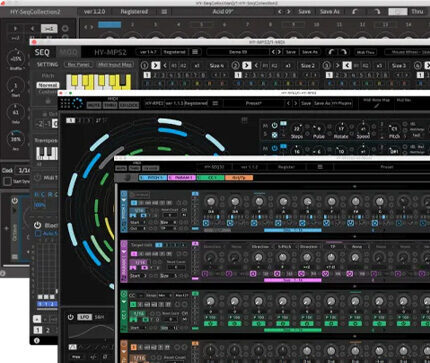Click Steps knob showing 22 in HY-RPE2
The image size is (430, 363).
click(296, 128)
